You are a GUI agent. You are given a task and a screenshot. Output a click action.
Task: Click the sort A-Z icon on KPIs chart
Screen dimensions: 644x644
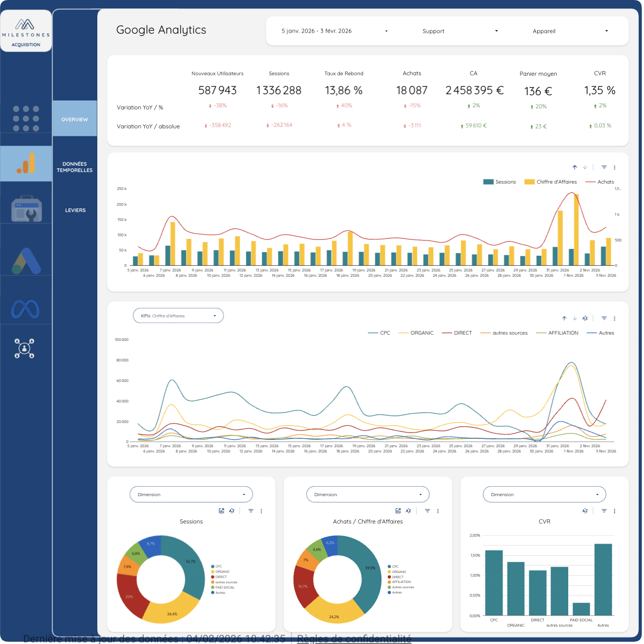point(585,318)
